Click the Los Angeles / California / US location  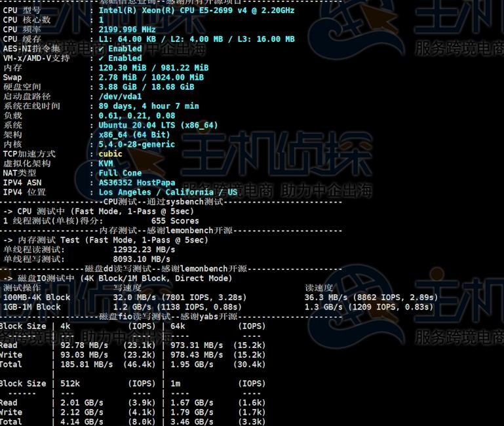168,193
